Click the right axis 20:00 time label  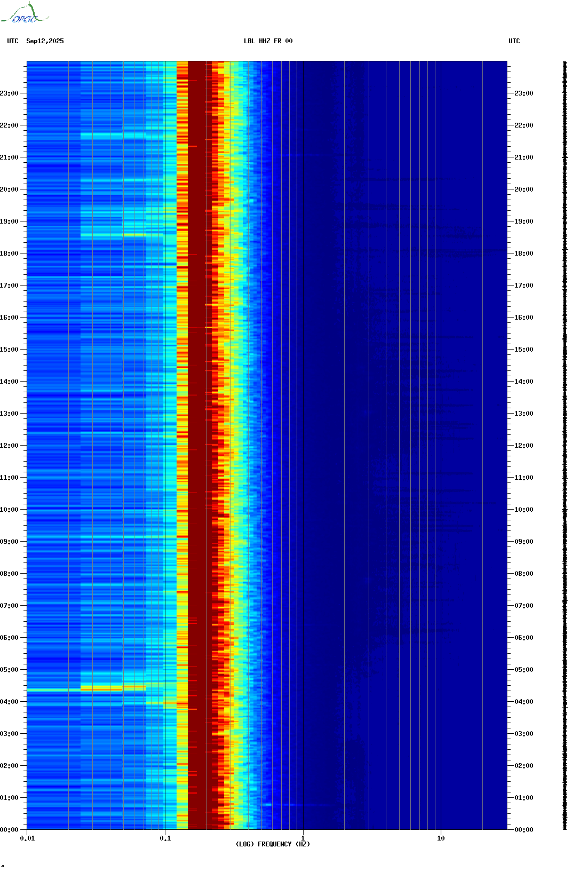524,189
